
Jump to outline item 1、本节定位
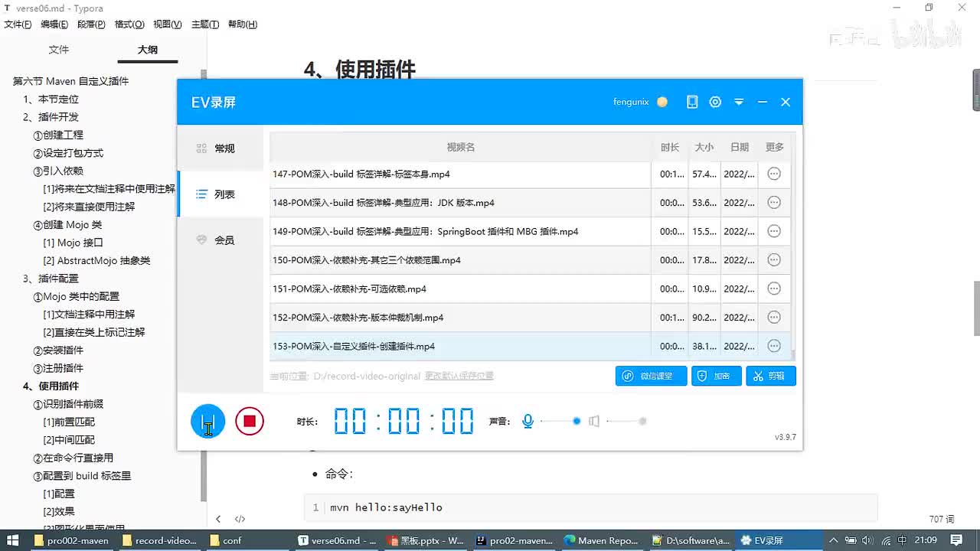51,99
